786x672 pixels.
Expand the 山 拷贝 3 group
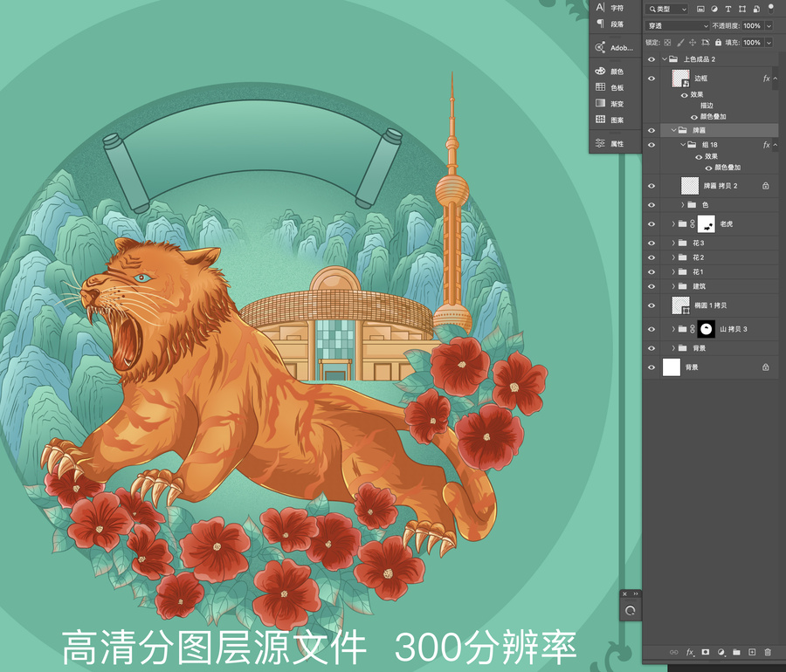pos(673,329)
